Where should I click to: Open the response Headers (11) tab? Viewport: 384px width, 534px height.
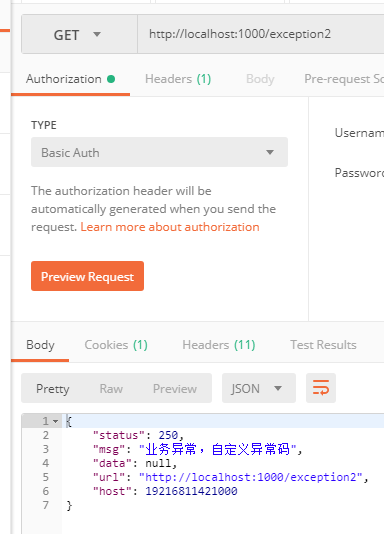coord(219,345)
